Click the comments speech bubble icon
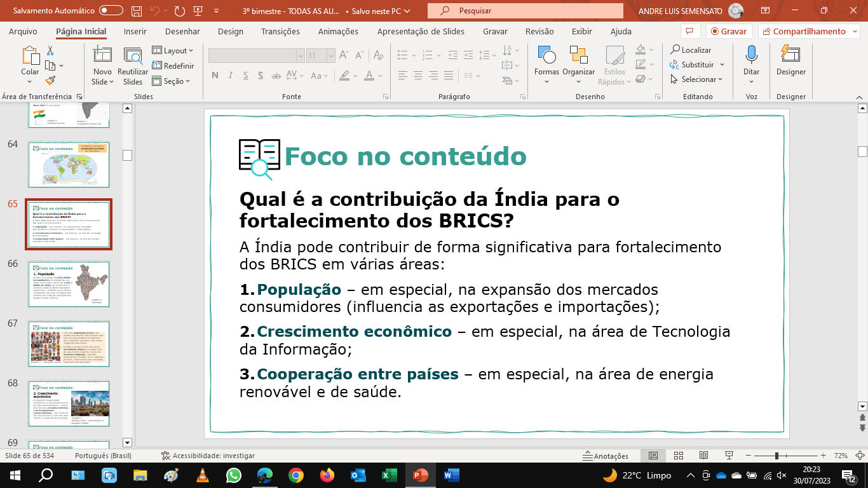Image resolution: width=868 pixels, height=488 pixels. pos(689,31)
